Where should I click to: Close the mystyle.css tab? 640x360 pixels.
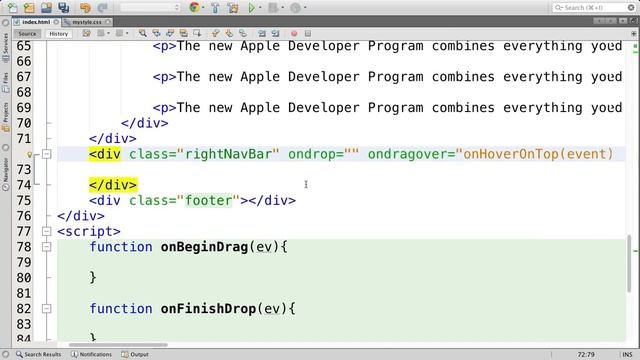108,22
